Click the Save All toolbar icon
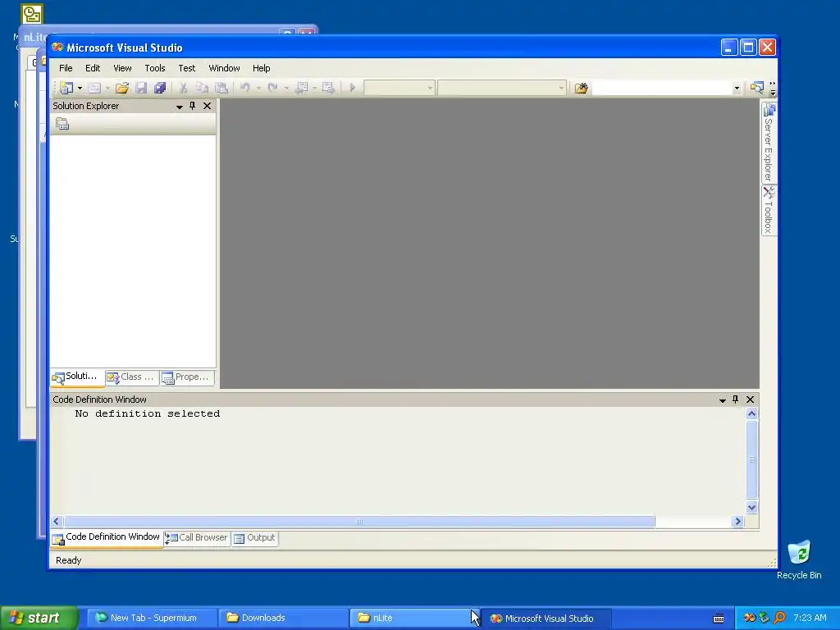Screen dimensions: 840x630 click(x=160, y=88)
